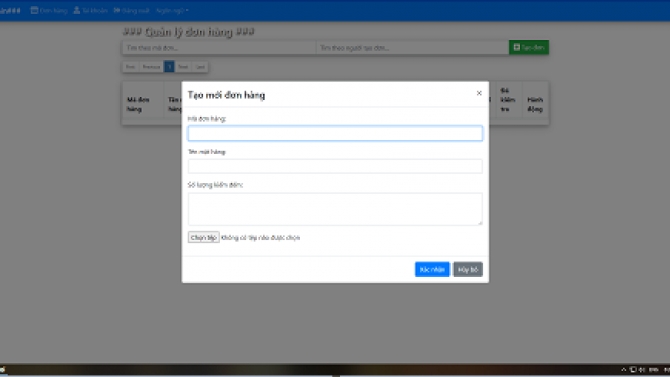Click the Đã kiểm tra column header
Screen dimensions: 670x377
(x=508, y=100)
